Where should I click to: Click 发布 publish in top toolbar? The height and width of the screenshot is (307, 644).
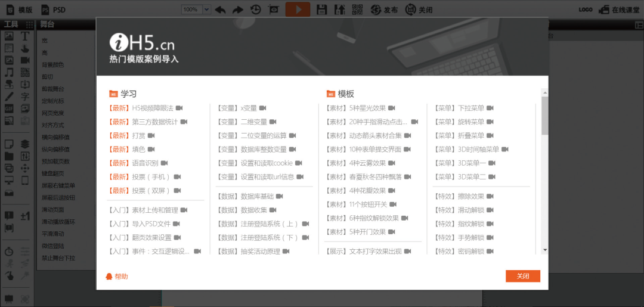[385, 10]
